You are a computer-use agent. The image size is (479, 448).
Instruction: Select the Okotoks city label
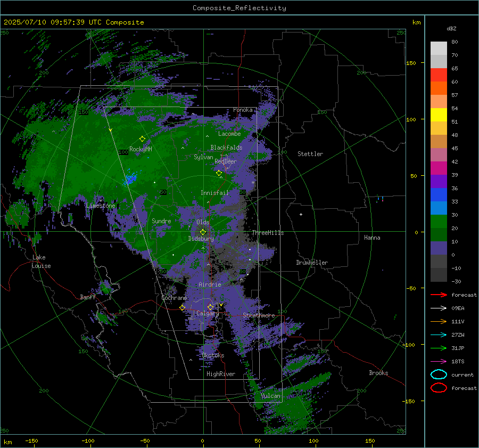213,355
